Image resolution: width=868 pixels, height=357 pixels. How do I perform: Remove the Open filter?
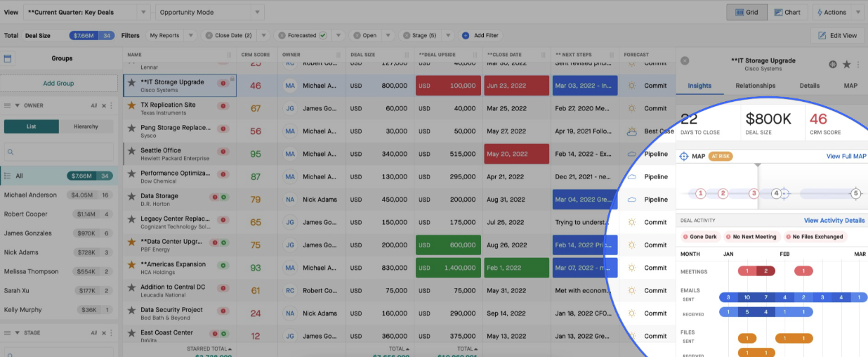357,35
